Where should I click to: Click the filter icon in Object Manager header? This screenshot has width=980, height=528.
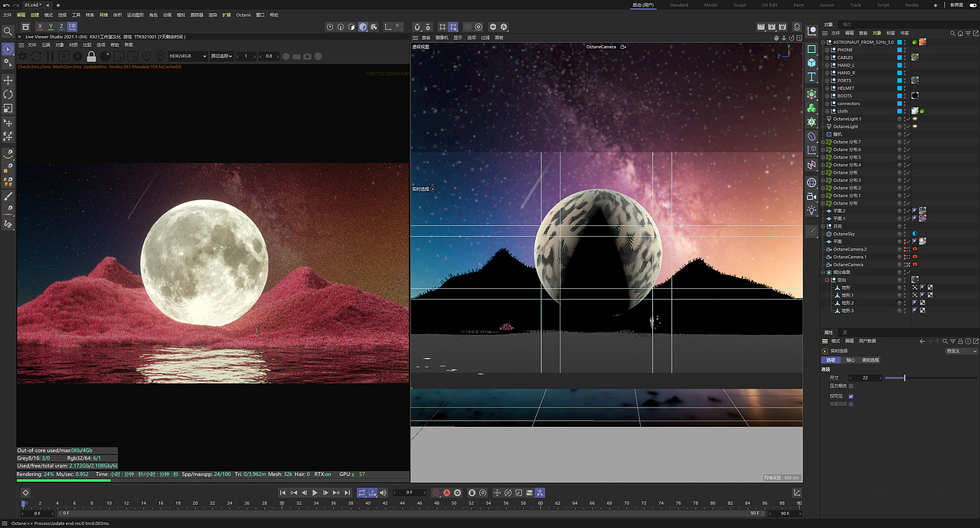[968, 33]
